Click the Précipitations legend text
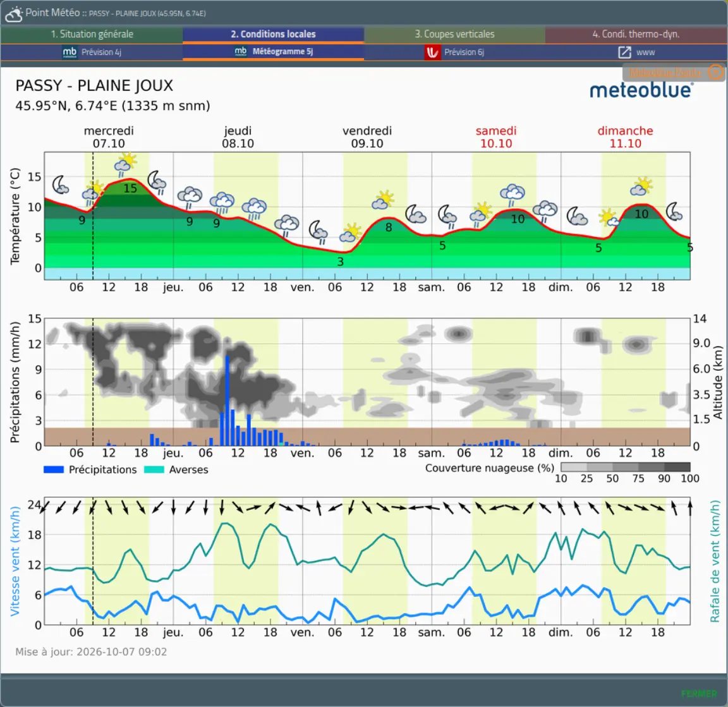The image size is (728, 707). coord(102,470)
